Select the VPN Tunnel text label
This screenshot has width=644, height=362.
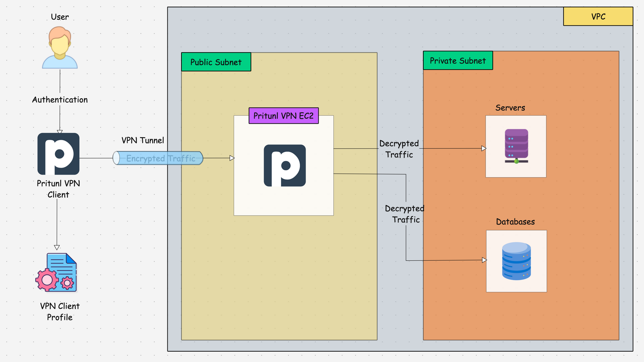click(x=143, y=140)
